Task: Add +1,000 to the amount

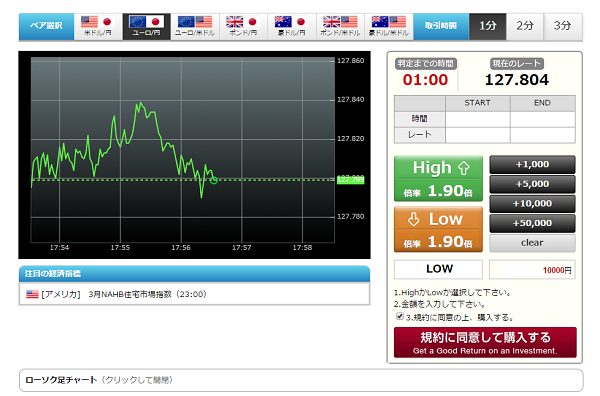Action: tap(532, 165)
